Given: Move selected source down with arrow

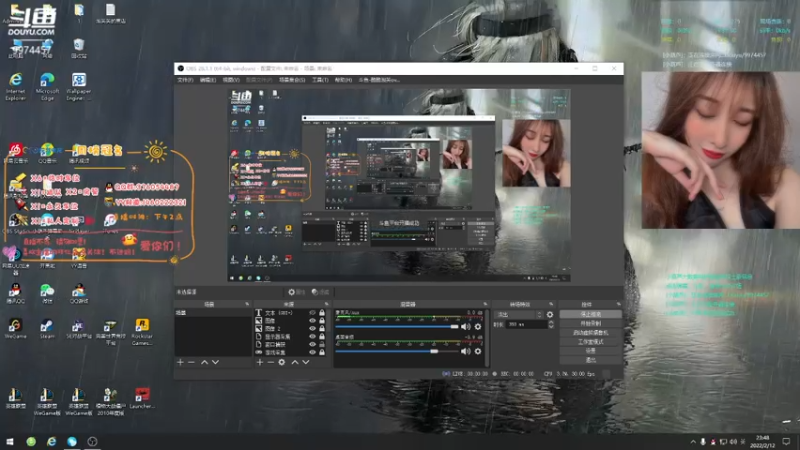Looking at the screenshot, I should coord(306,362).
